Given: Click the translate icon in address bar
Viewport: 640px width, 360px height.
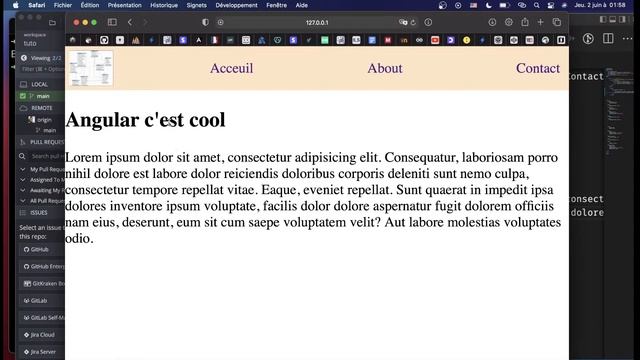Looking at the screenshot, I should [x=403, y=22].
